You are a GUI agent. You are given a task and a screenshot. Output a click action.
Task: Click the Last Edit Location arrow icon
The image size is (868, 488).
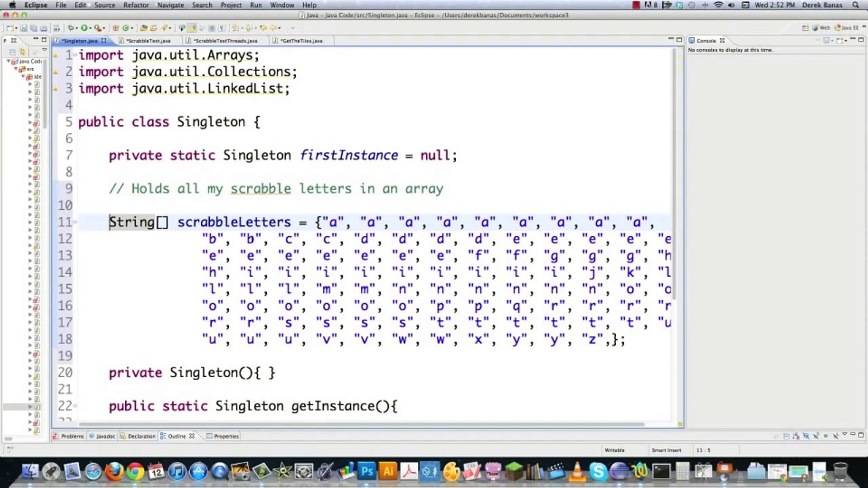pyautogui.click(x=263, y=28)
